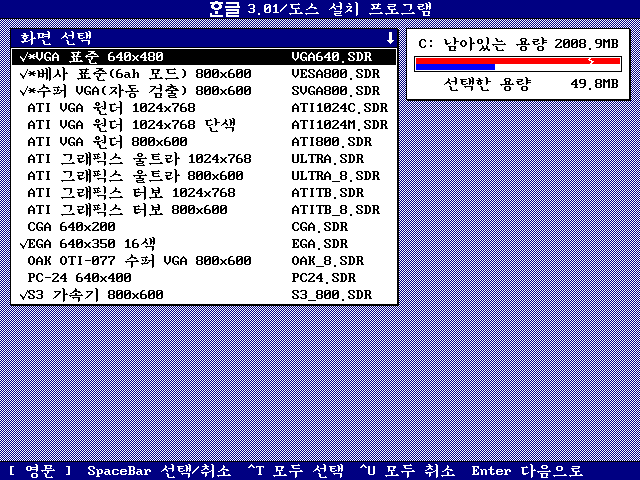Screen dimensions: 640x480
Task: Uncheck S3 가속기 800x600 option
Action: tap(204, 295)
